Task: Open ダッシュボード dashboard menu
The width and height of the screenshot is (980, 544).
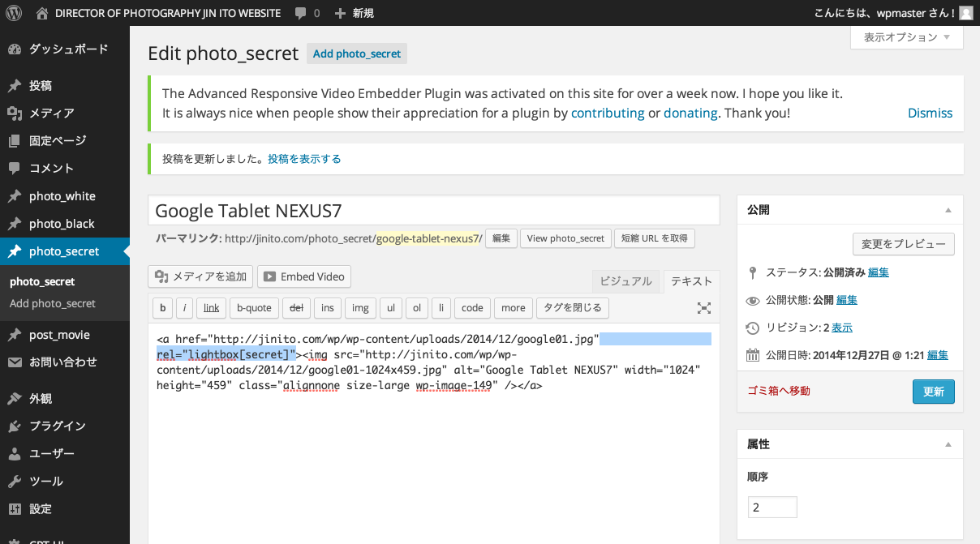Action: click(65, 49)
